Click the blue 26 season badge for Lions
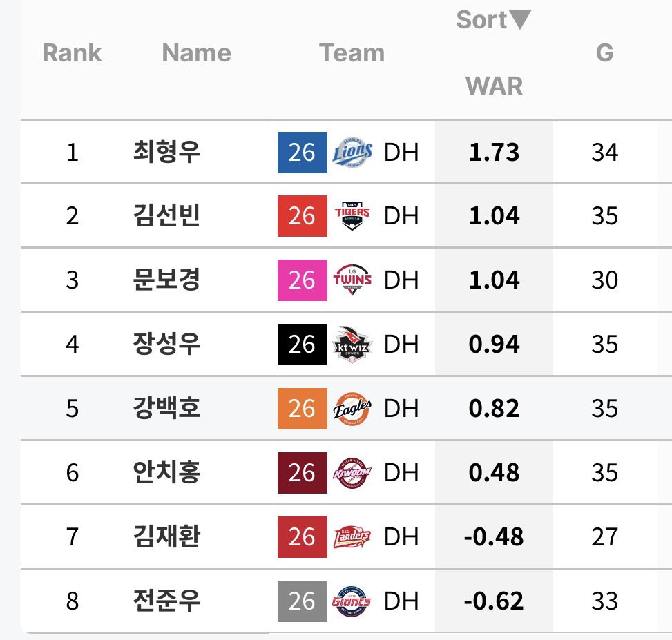This screenshot has height=640, width=672. (x=302, y=153)
